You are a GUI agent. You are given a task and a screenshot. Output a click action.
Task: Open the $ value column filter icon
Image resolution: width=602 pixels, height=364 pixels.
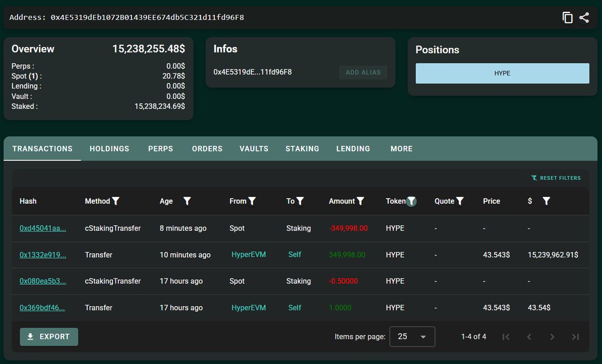click(x=546, y=201)
